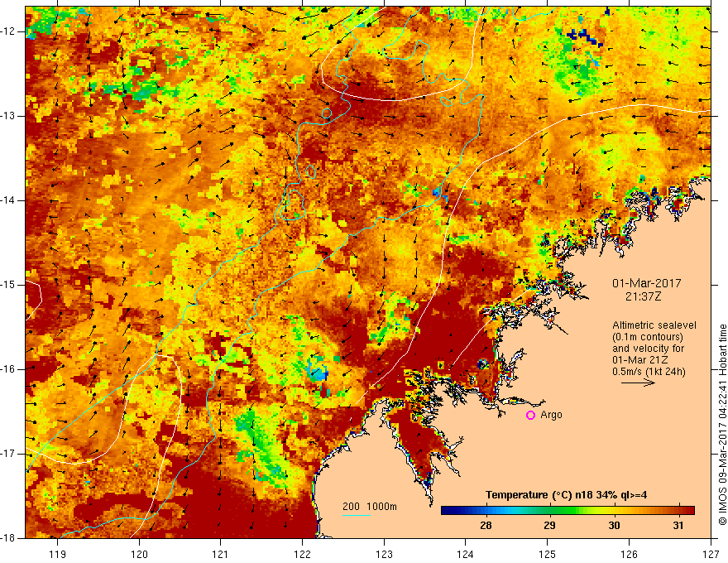
Task: Click longitude axis label 127
Action: 711,554
